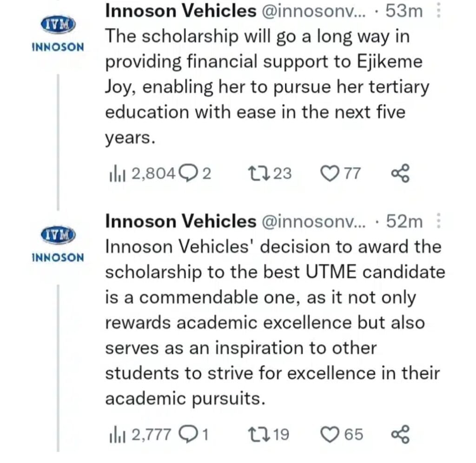Like the tweet with 65 likes

(x=330, y=434)
